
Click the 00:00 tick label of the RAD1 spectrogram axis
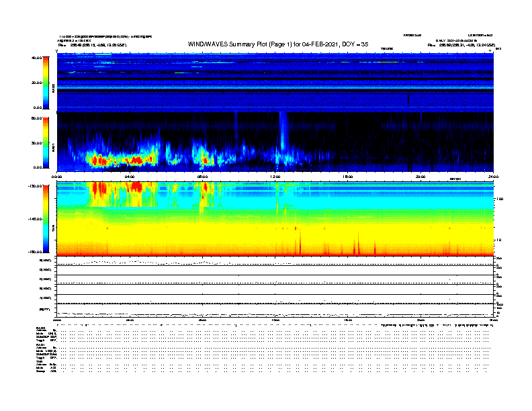click(56, 177)
